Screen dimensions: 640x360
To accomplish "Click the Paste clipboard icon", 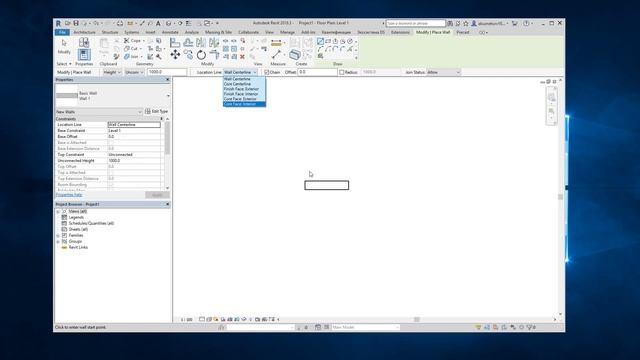I will pos(104,45).
